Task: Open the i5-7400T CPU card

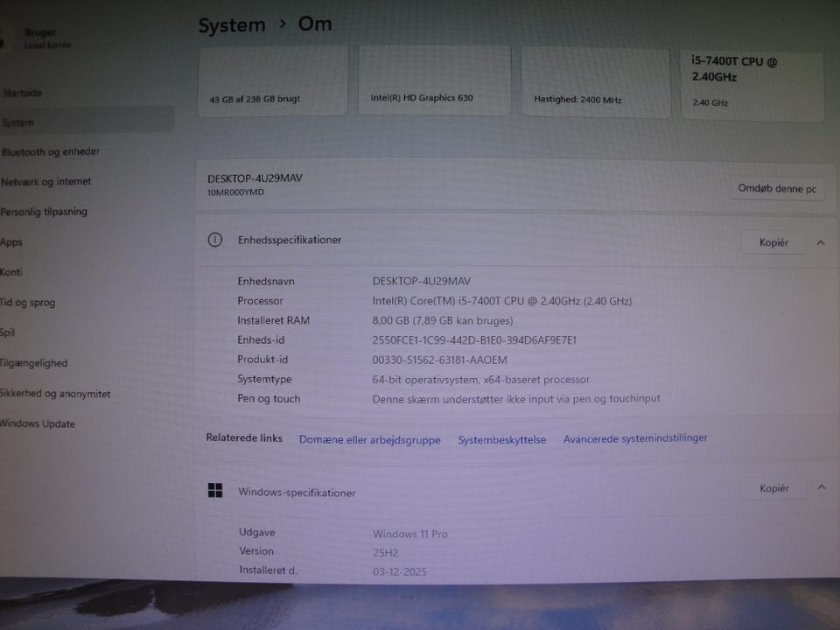Action: [752, 85]
